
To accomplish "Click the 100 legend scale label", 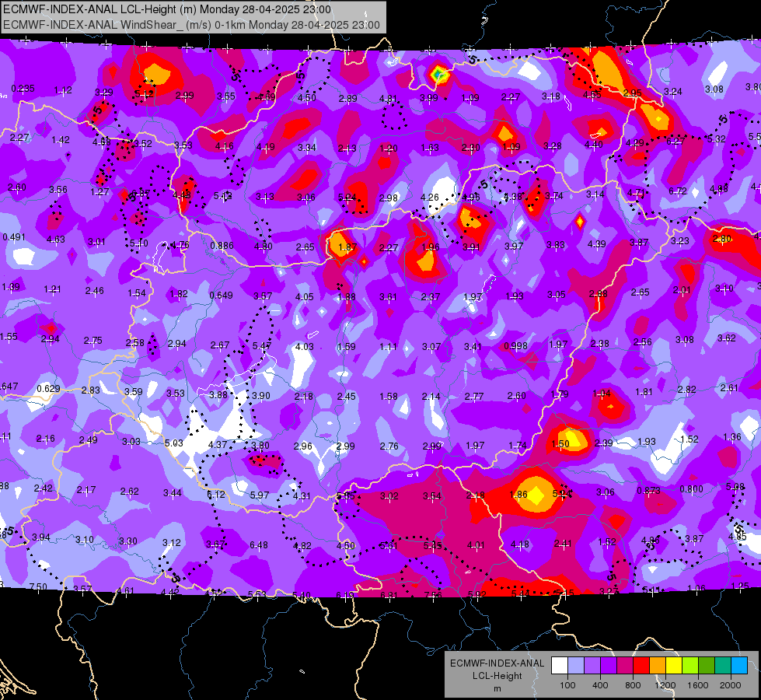I will click(x=567, y=685).
